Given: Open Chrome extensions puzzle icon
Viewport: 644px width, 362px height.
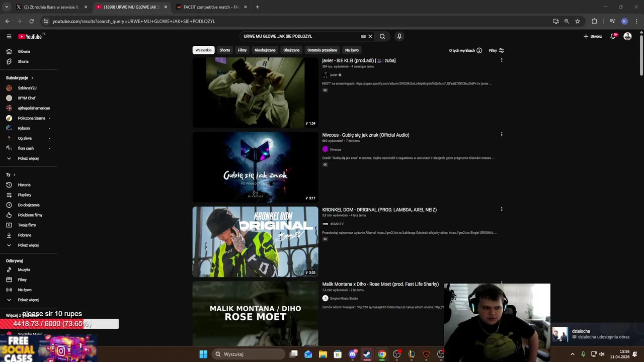Looking at the screenshot, I should pyautogui.click(x=595, y=21).
